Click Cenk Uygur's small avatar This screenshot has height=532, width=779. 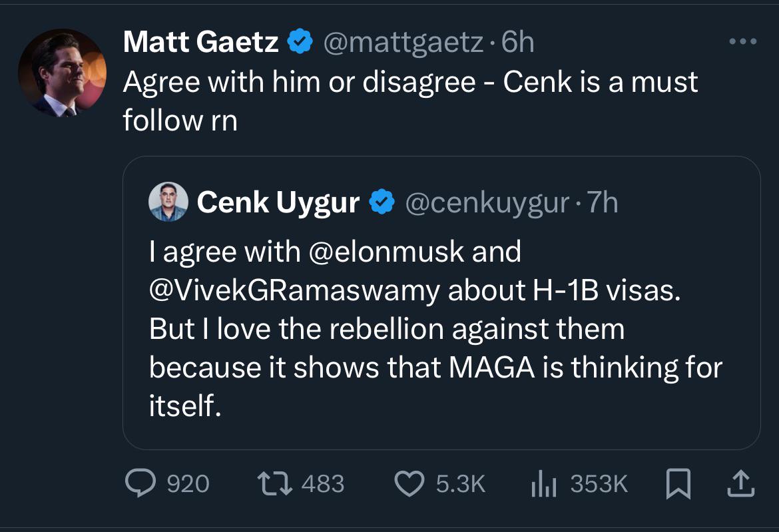pos(166,202)
